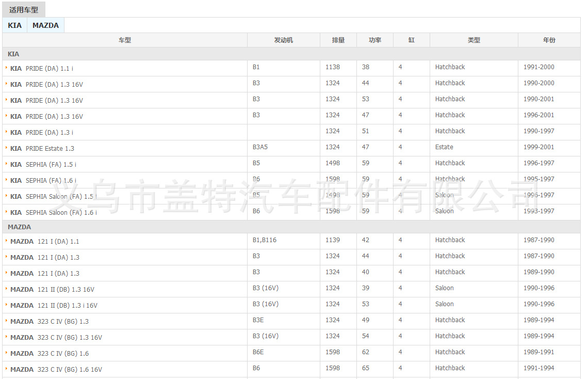Select year range 1991-2000
Image resolution: width=588 pixels, height=379 pixels.
(x=539, y=67)
